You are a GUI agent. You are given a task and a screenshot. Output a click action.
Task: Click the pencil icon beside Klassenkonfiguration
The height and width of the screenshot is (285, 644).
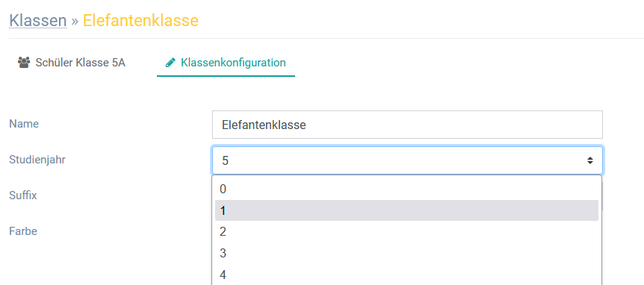click(x=170, y=63)
